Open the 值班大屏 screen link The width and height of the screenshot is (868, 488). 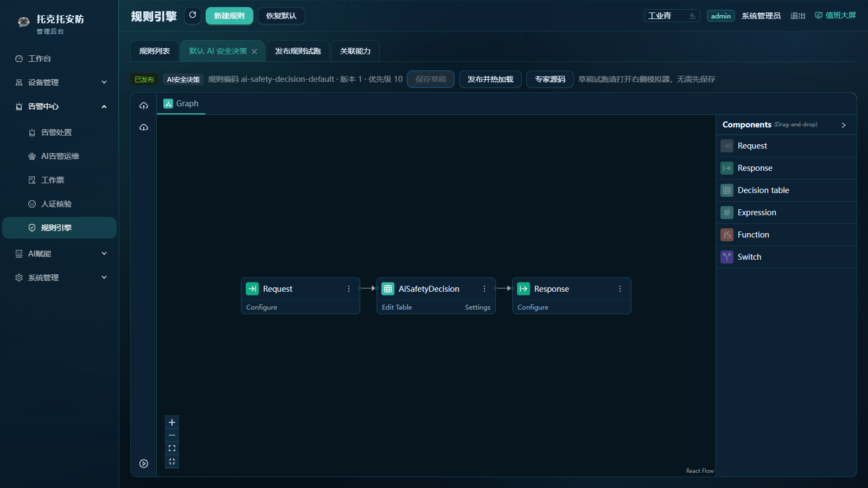[x=835, y=16]
